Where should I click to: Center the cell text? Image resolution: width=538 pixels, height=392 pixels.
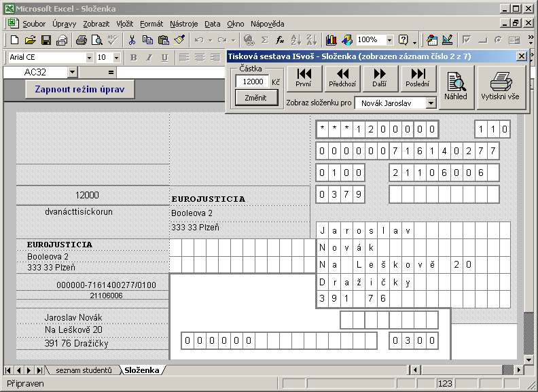click(200, 58)
